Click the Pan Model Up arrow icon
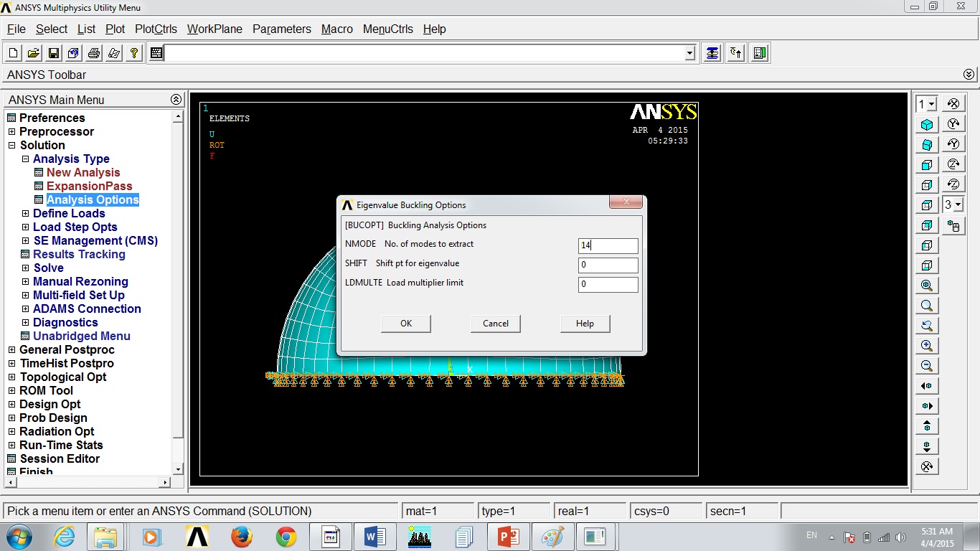The height and width of the screenshot is (551, 980). 927,426
